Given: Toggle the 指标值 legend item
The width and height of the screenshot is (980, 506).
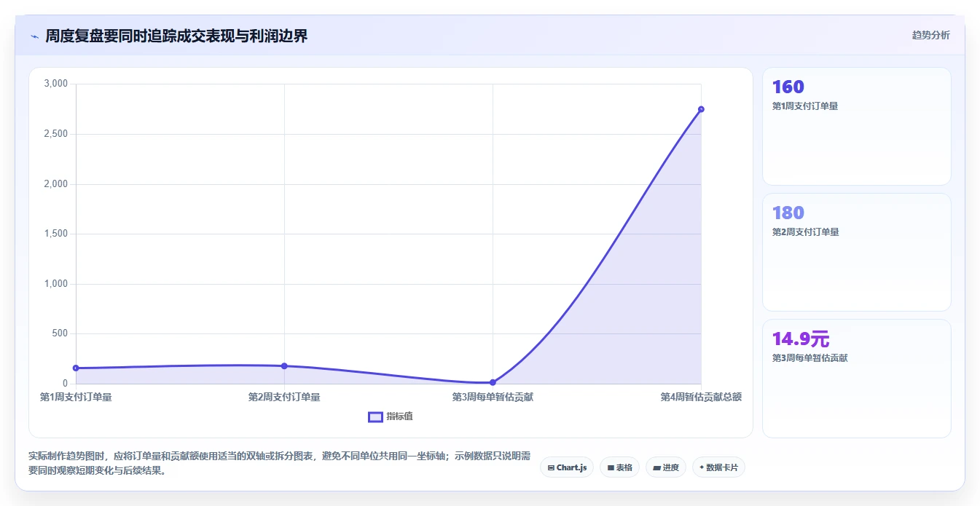Looking at the screenshot, I should (391, 416).
